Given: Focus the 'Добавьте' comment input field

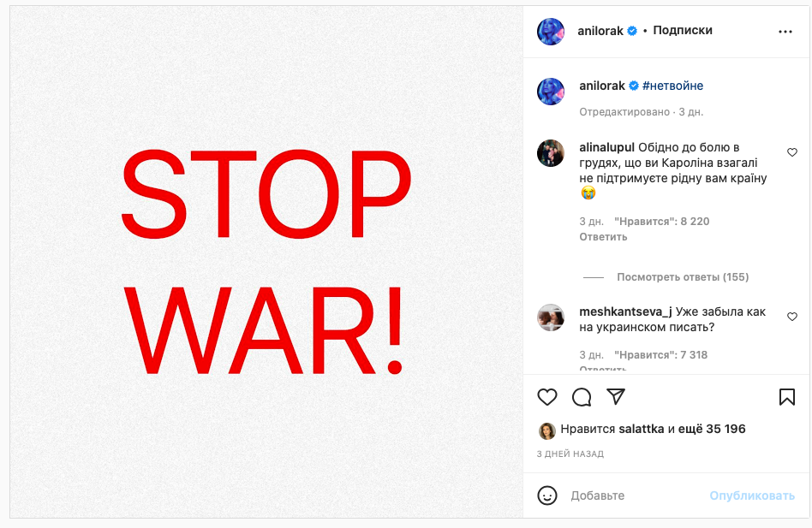Looking at the screenshot, I should click(634, 495).
